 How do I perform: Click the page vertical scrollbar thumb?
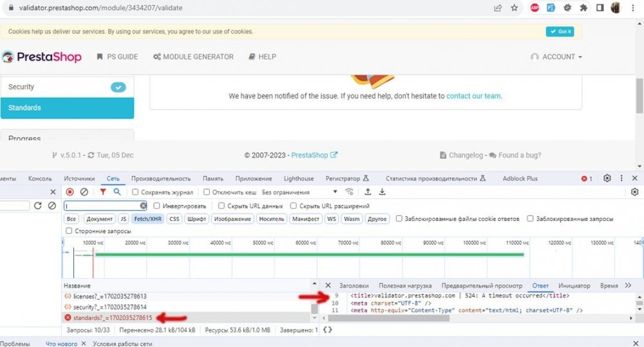639,95
